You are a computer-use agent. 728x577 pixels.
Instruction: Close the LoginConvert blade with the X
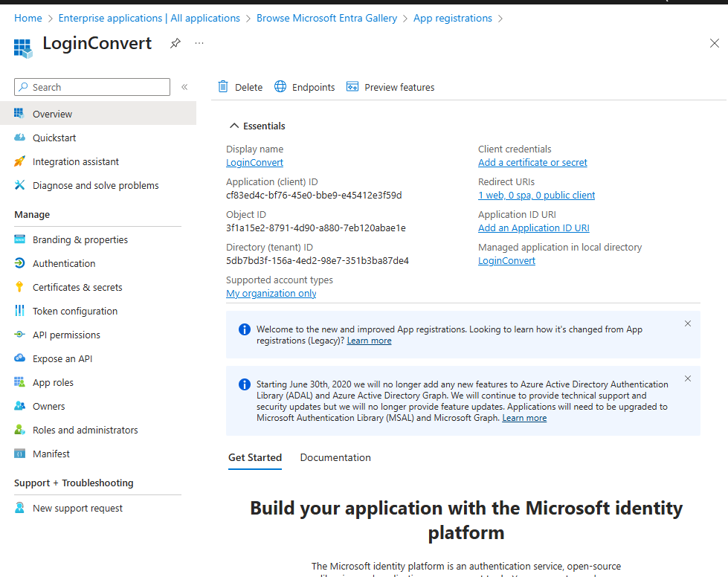(x=714, y=43)
